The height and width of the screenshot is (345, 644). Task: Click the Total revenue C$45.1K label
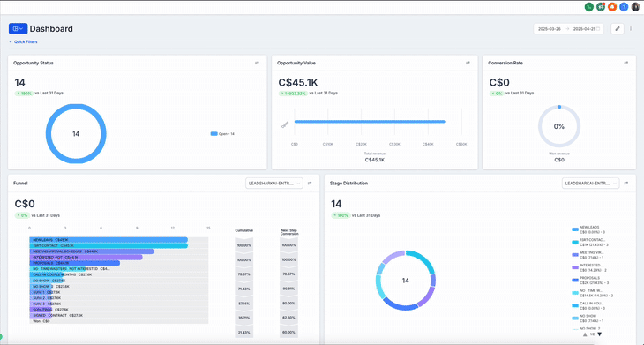pos(375,157)
